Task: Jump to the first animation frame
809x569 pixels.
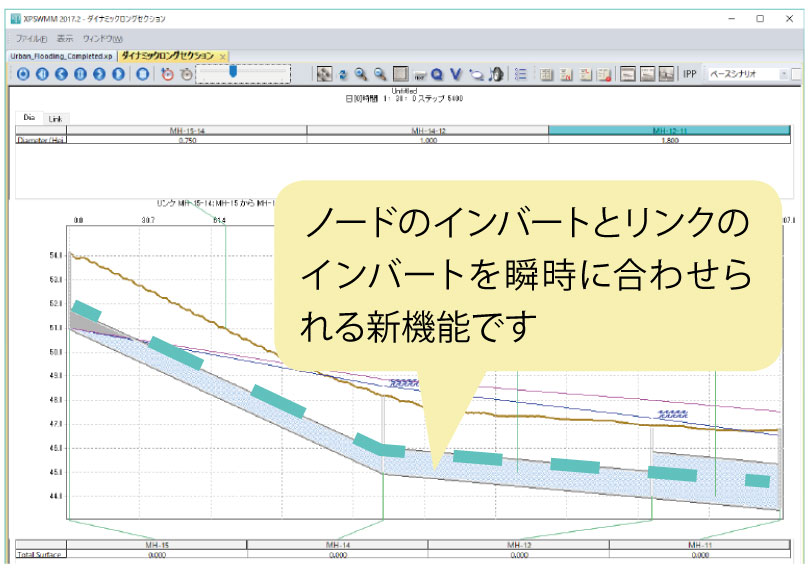Action: coord(42,74)
